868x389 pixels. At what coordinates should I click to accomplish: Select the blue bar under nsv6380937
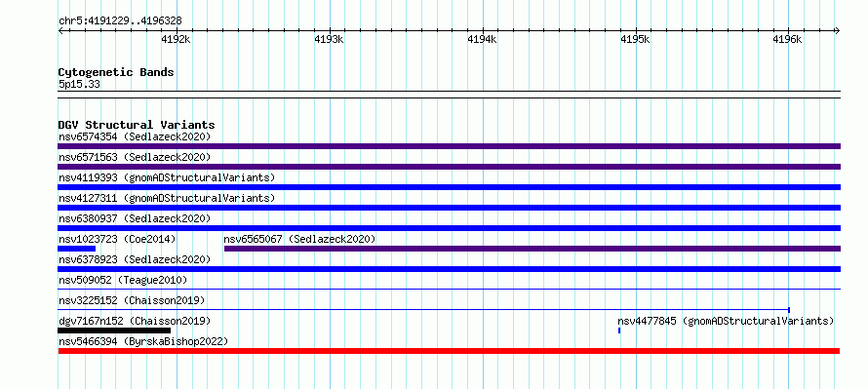click(x=449, y=228)
